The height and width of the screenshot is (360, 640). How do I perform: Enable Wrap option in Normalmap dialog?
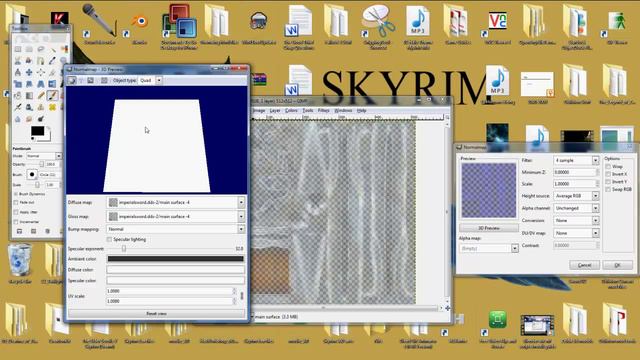(x=608, y=167)
